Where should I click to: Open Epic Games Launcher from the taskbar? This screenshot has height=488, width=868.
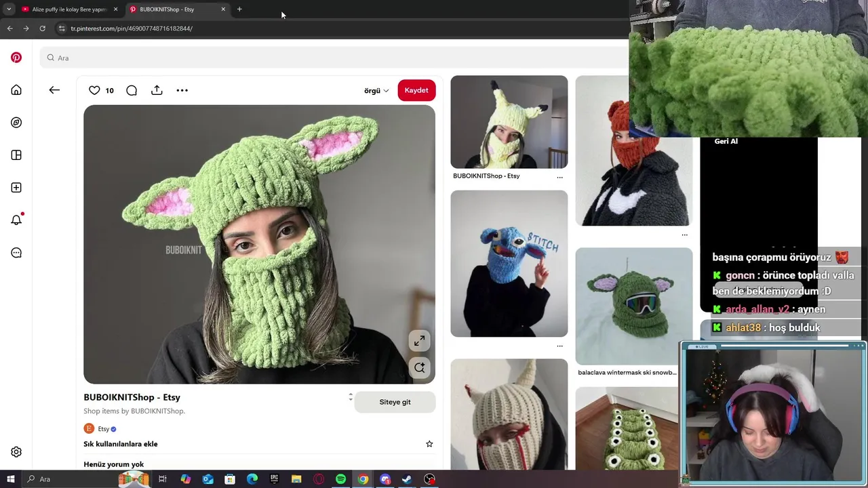274,479
